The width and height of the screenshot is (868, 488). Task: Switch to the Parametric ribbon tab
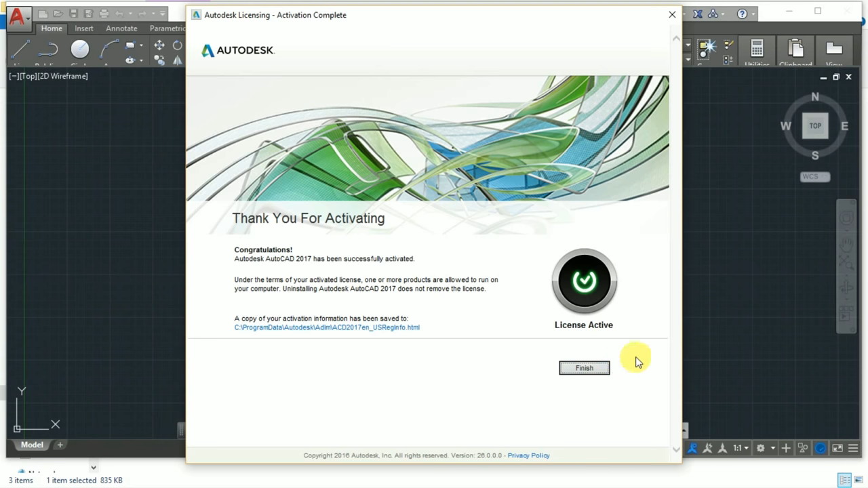click(x=167, y=28)
